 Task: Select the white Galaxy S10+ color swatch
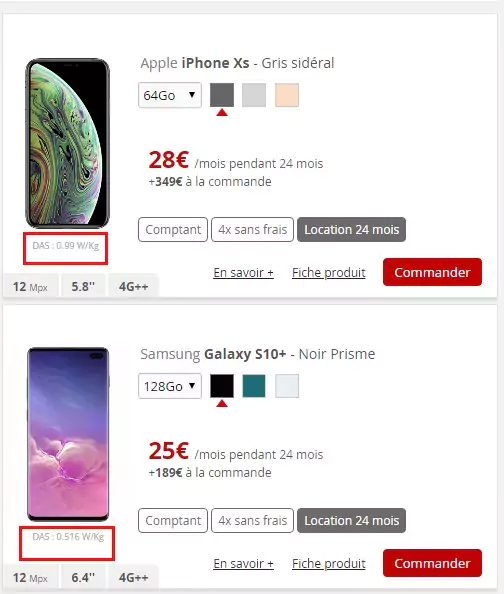pyautogui.click(x=287, y=386)
